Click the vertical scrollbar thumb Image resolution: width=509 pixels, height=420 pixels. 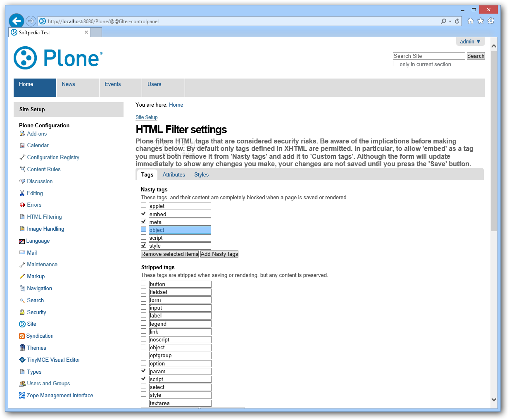(x=494, y=141)
